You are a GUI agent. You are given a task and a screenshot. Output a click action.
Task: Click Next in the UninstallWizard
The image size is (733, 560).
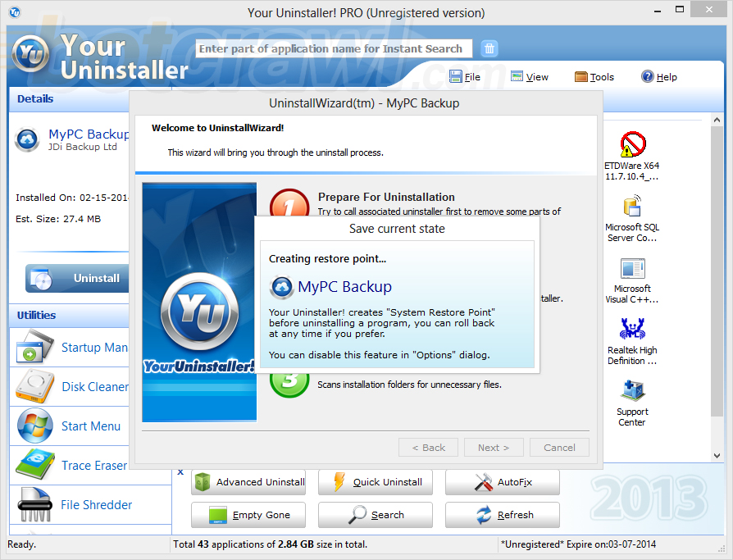pos(494,448)
